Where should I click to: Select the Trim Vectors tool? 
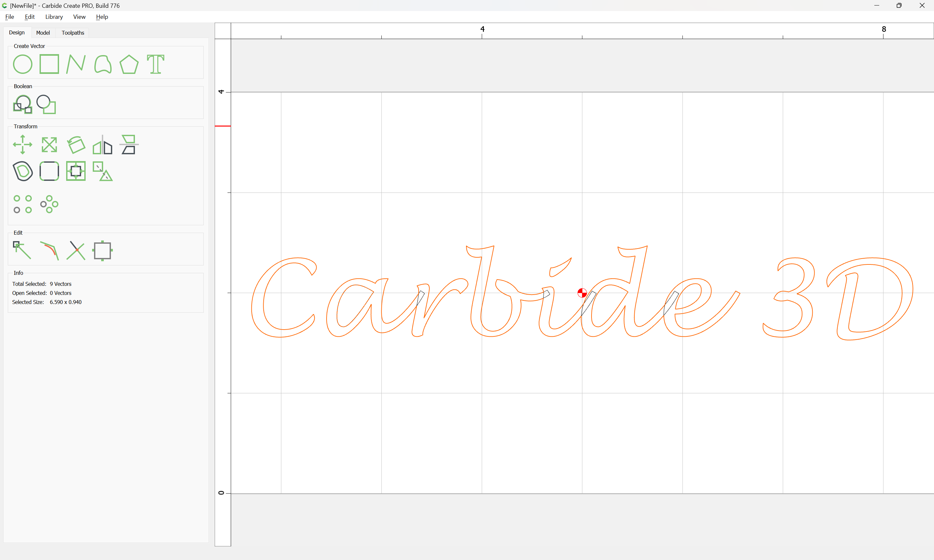tap(76, 251)
